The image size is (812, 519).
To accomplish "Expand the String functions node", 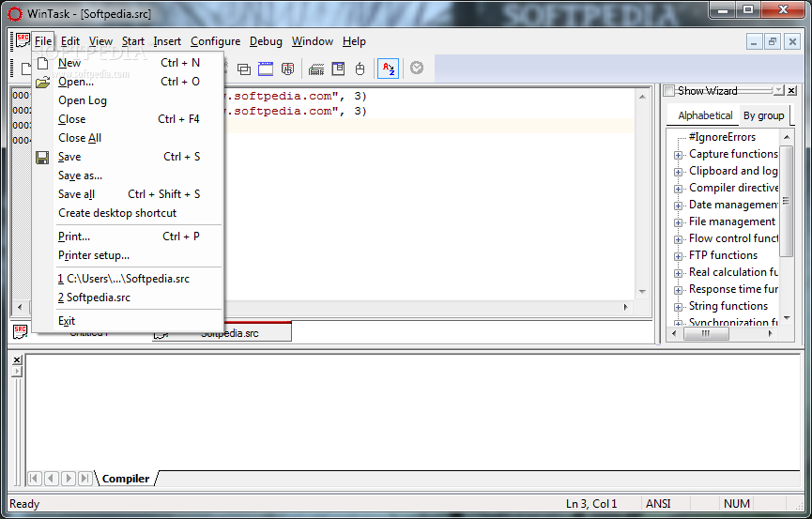I will coord(678,307).
